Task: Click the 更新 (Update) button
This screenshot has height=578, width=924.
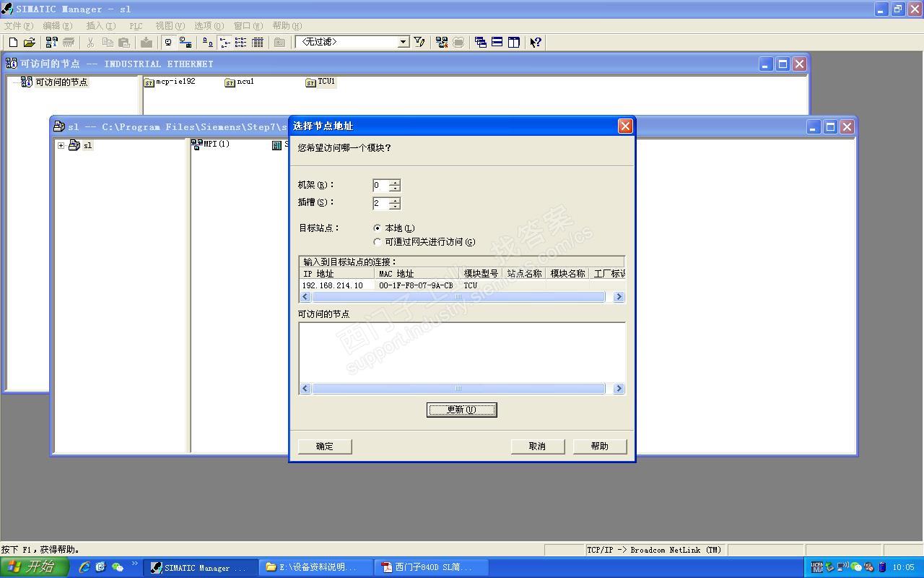Action: [462, 410]
